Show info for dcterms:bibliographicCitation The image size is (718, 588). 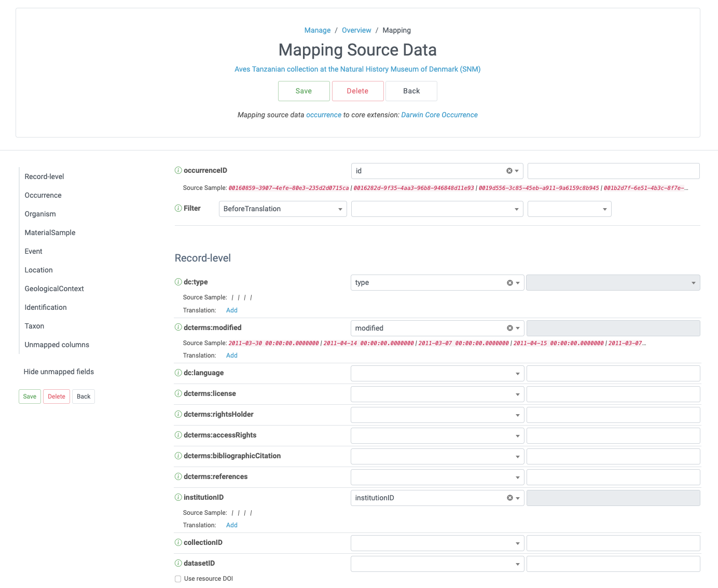point(177,456)
